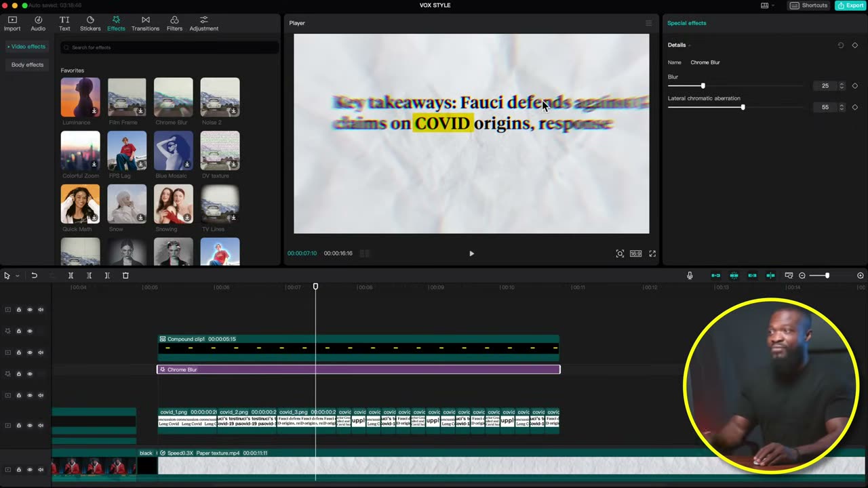Screen dimensions: 868x488
Task: Hide the Compound clip1 track with eye icon
Action: (x=30, y=352)
